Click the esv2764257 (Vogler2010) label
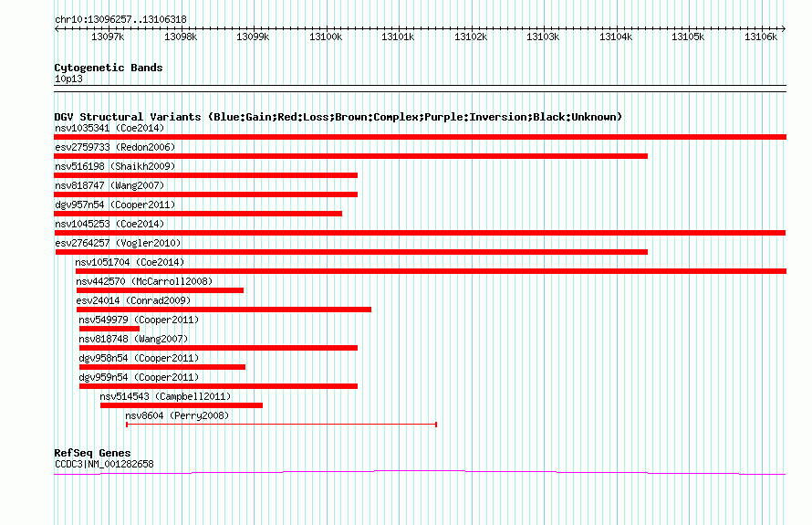The image size is (812, 525). (118, 243)
